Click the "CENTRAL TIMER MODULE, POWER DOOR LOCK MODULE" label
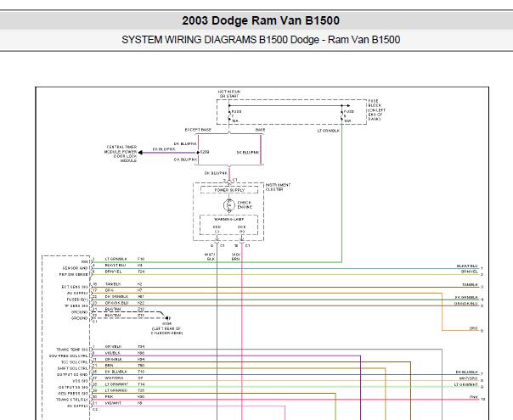The image size is (513, 420). 121,154
